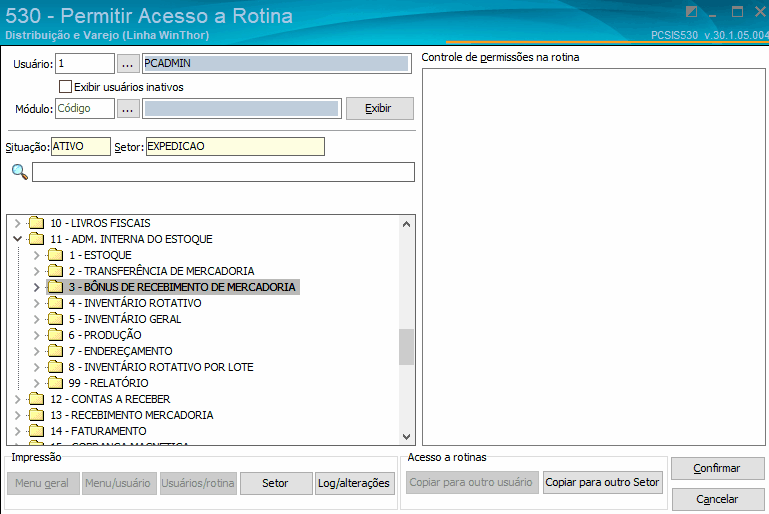Expand 5 - INVENTÁRIO GERAL subfolder
This screenshot has width=769, height=514.
click(36, 319)
